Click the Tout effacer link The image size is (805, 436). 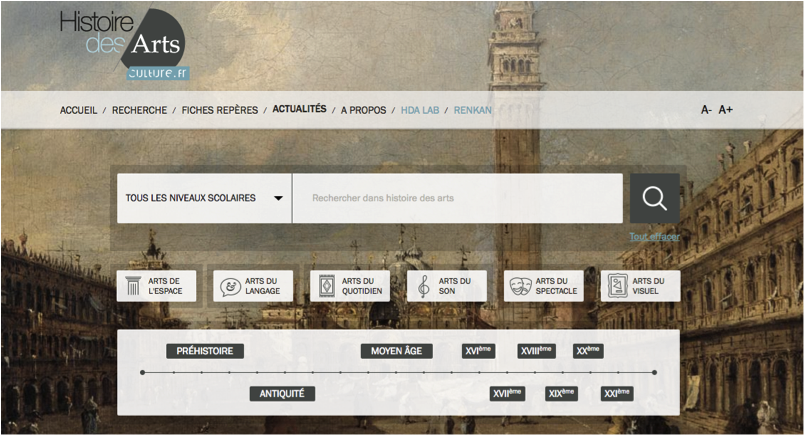(655, 237)
